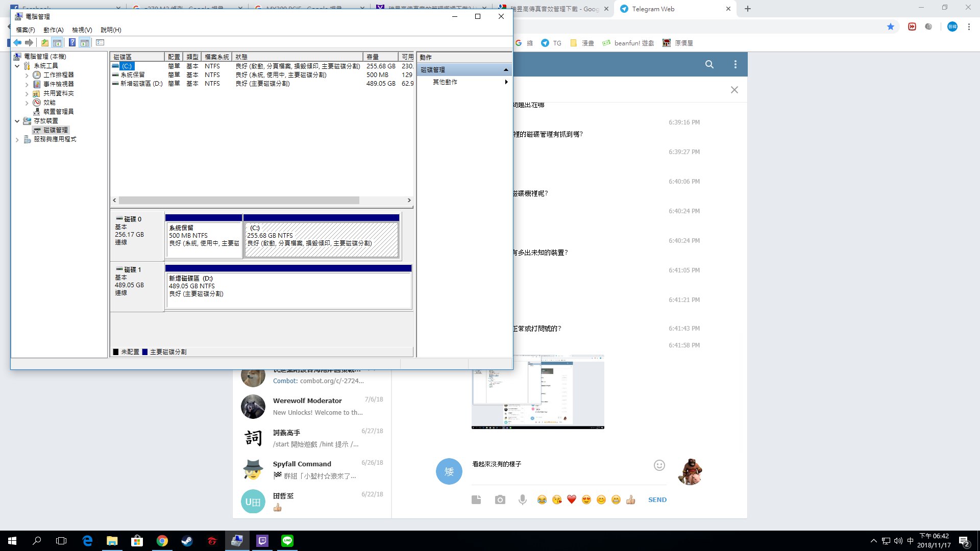Collapse the 存放裝置 tree node

[17, 121]
